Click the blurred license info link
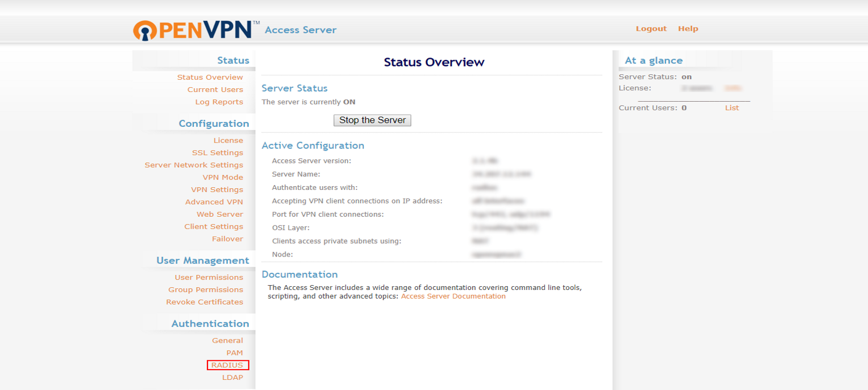This screenshot has height=390, width=868. click(733, 88)
